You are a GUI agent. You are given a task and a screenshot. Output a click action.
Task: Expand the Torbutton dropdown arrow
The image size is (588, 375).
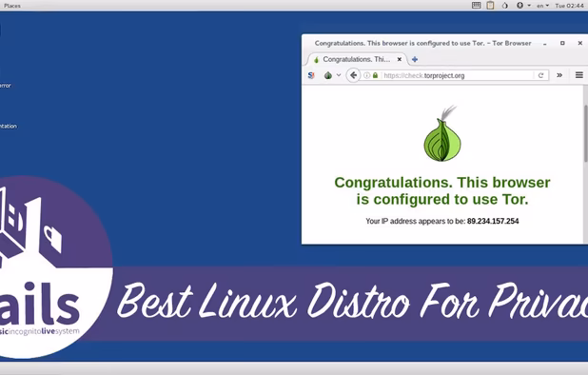click(x=339, y=75)
